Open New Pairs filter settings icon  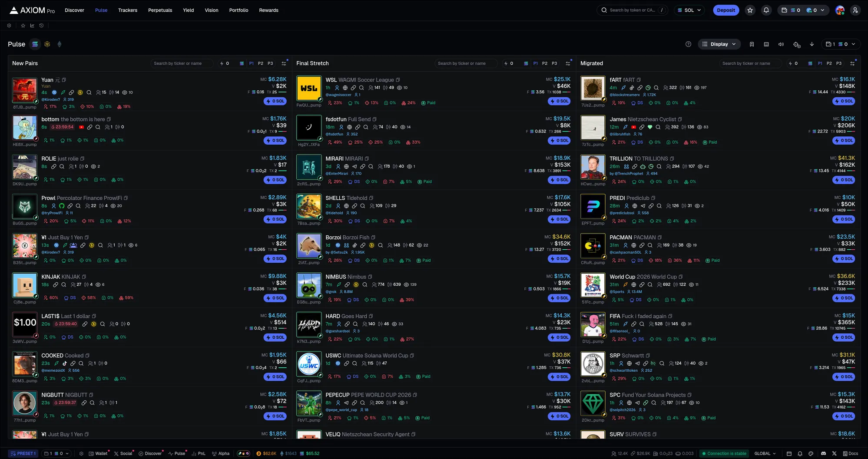284,63
